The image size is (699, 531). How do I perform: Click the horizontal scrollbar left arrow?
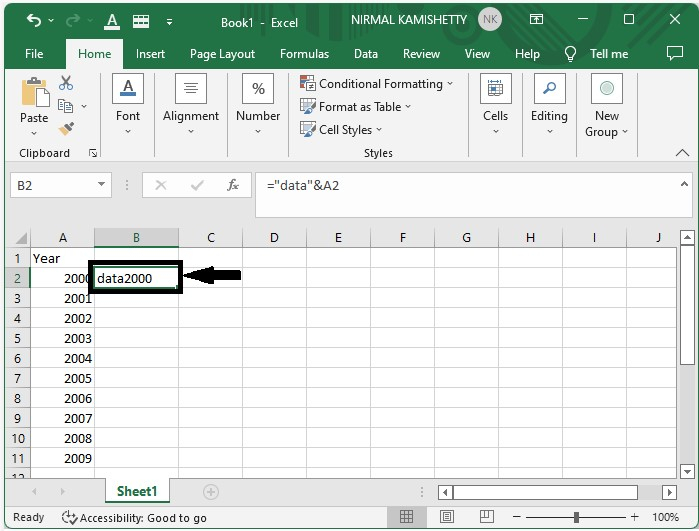coord(445,492)
